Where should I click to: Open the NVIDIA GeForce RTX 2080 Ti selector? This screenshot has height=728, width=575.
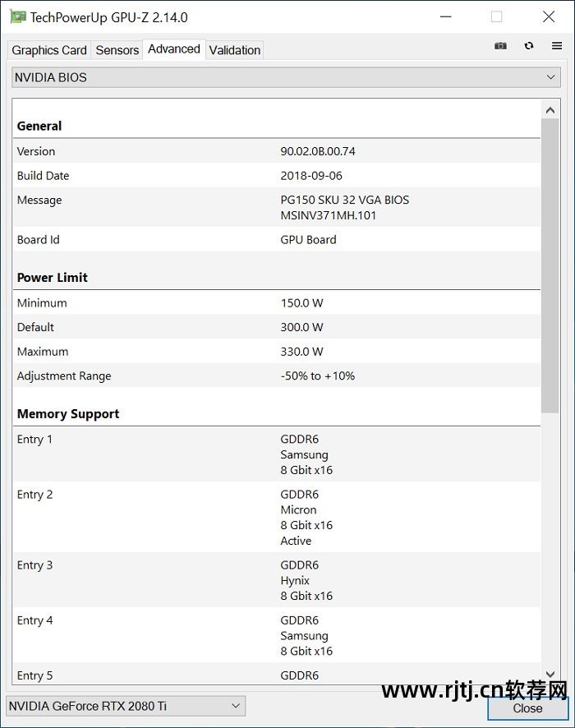(x=126, y=706)
